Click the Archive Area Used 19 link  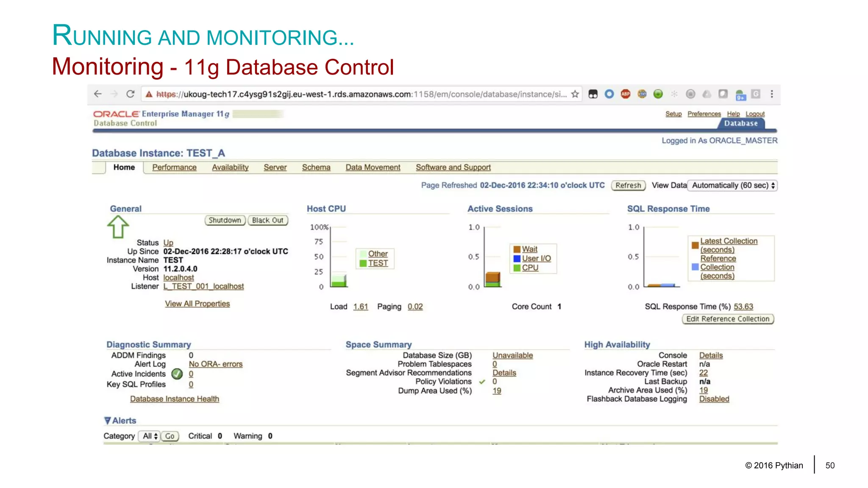[704, 390]
